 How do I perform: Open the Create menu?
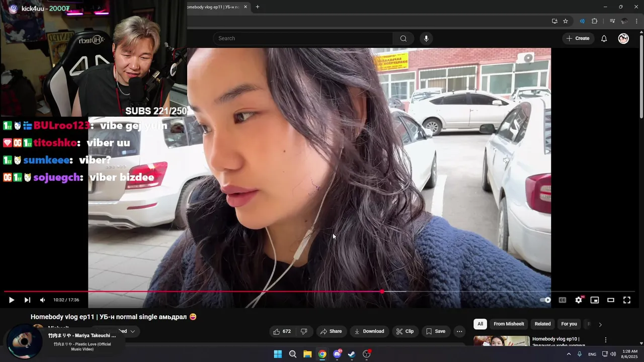[578, 38]
